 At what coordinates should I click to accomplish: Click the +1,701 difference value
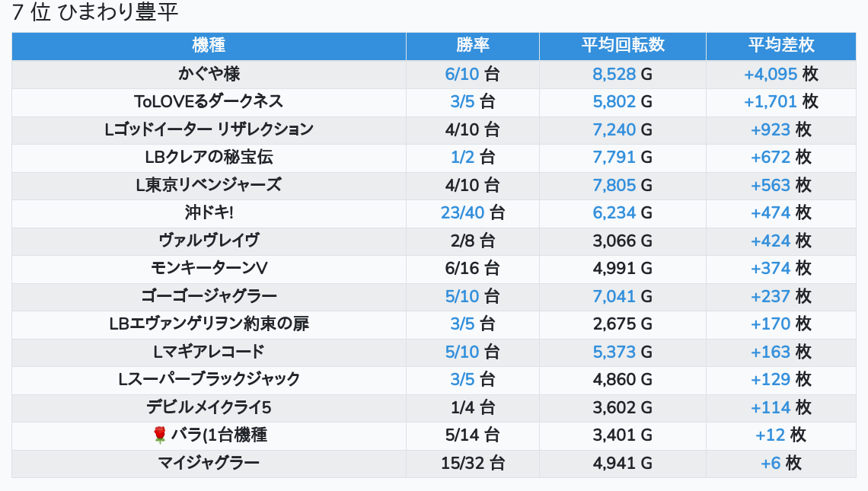(771, 101)
